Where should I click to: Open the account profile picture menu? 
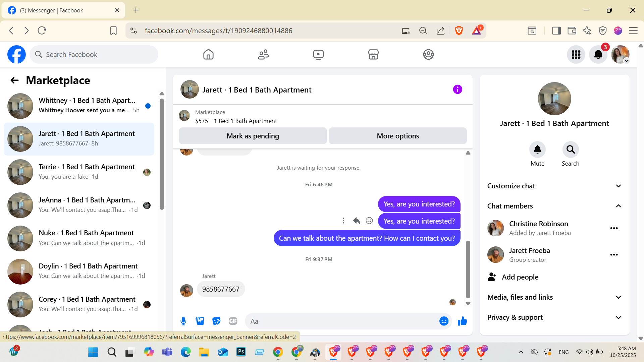[x=620, y=54]
